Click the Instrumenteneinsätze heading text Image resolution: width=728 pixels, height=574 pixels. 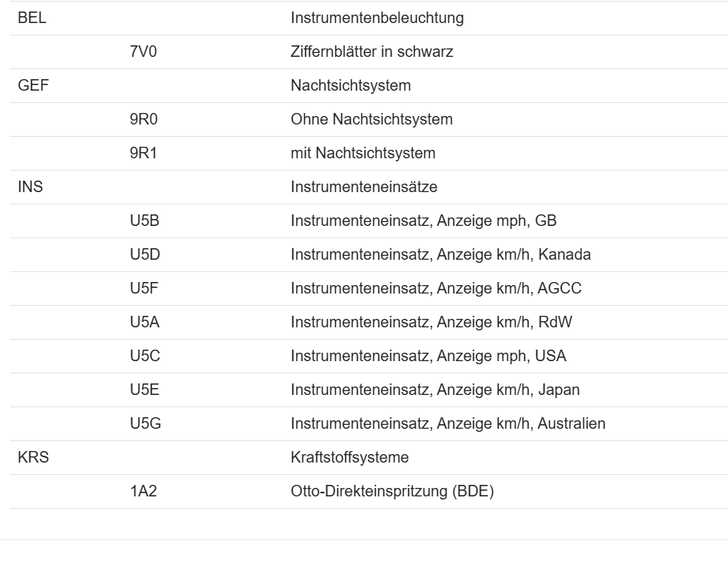coord(364,187)
